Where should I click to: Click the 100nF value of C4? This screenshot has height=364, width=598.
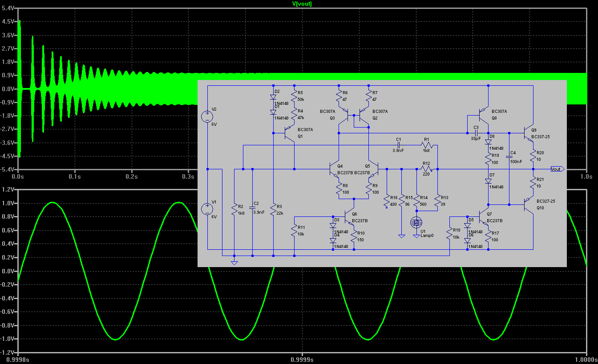[516, 162]
